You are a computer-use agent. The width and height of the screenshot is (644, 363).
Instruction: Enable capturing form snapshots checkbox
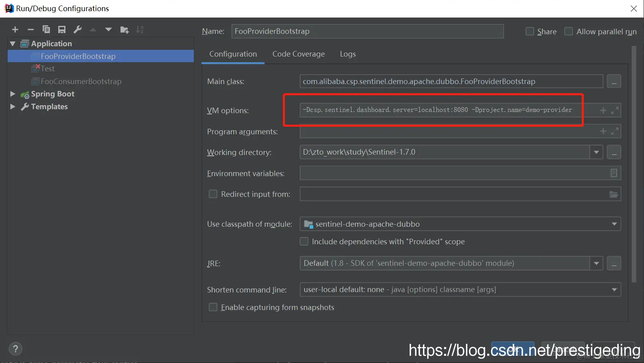click(x=213, y=307)
